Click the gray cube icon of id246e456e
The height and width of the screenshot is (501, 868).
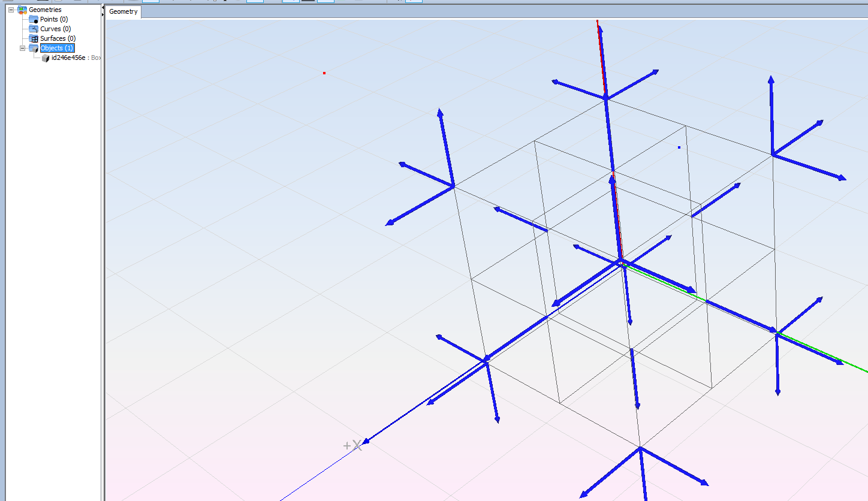(46, 58)
